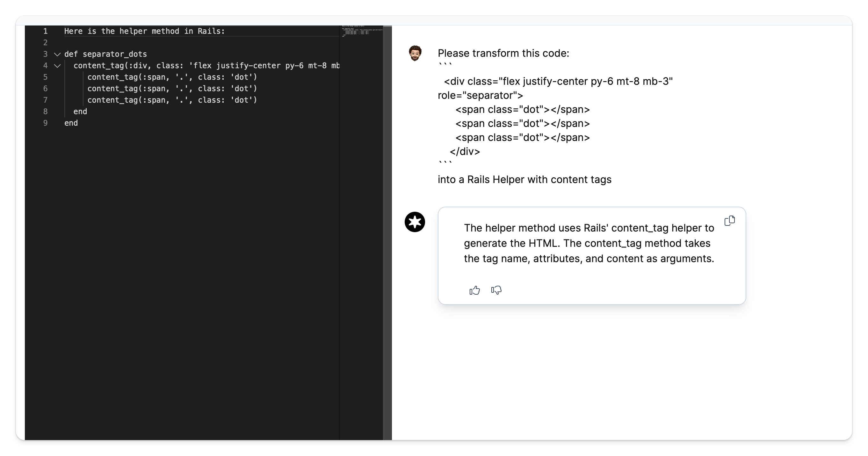Viewport: 868px width, 456px height.
Task: Place cursor on 'Here is the helper method' line
Action: (144, 31)
